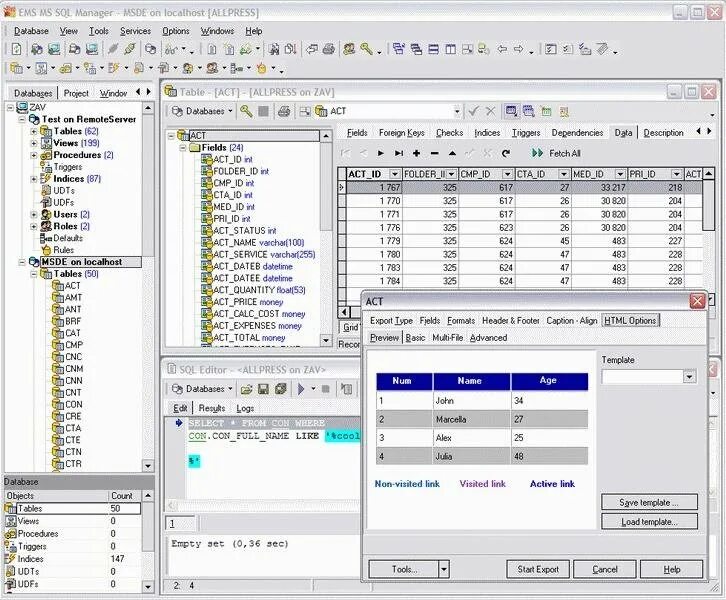Image resolution: width=726 pixels, height=600 pixels.
Task: Open the dropdown arrow beside the Tools button
Action: 444,569
